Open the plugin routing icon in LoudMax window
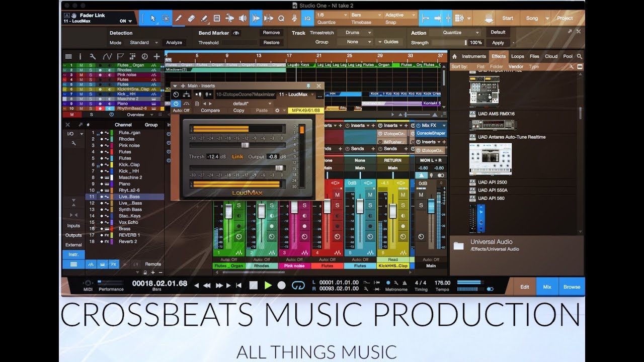Screen dimensions: 644x362 click(187, 94)
